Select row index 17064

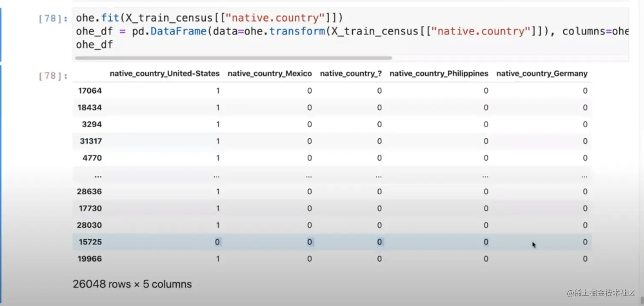pyautogui.click(x=90, y=91)
